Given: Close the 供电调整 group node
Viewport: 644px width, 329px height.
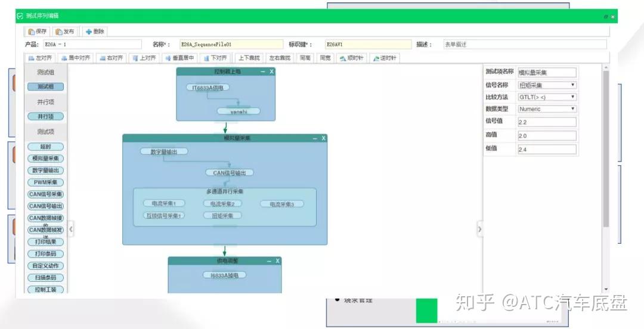Looking at the screenshot, I should point(278,261).
